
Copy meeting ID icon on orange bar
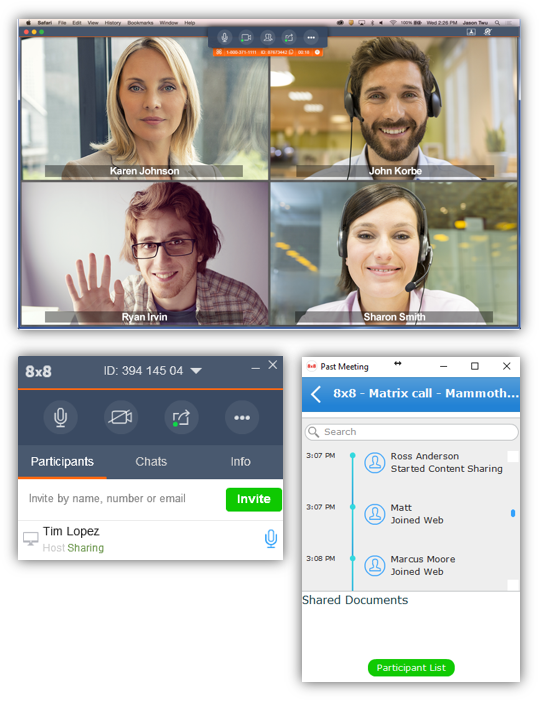291,52
